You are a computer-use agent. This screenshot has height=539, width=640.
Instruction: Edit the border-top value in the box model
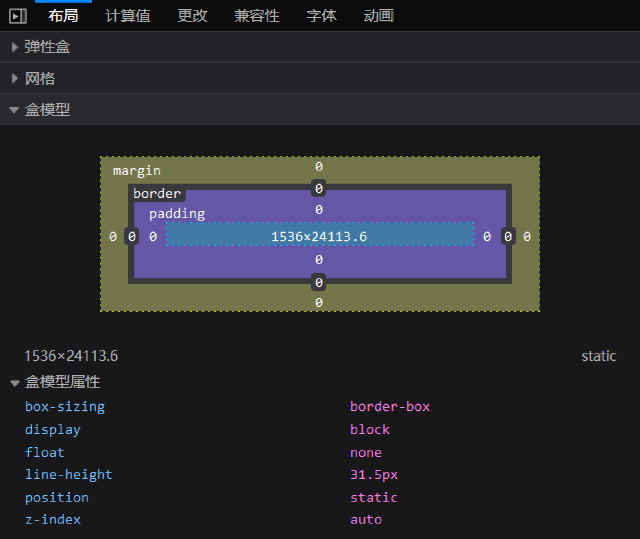(x=319, y=188)
